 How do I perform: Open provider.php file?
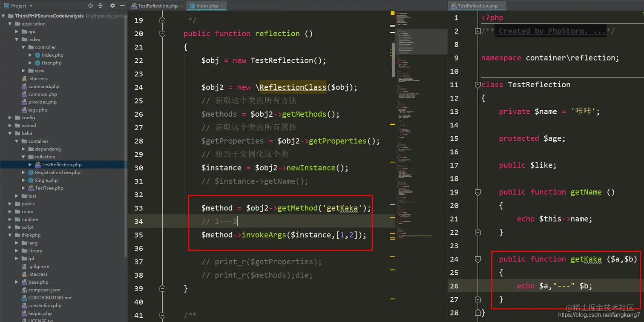pyautogui.click(x=42, y=102)
